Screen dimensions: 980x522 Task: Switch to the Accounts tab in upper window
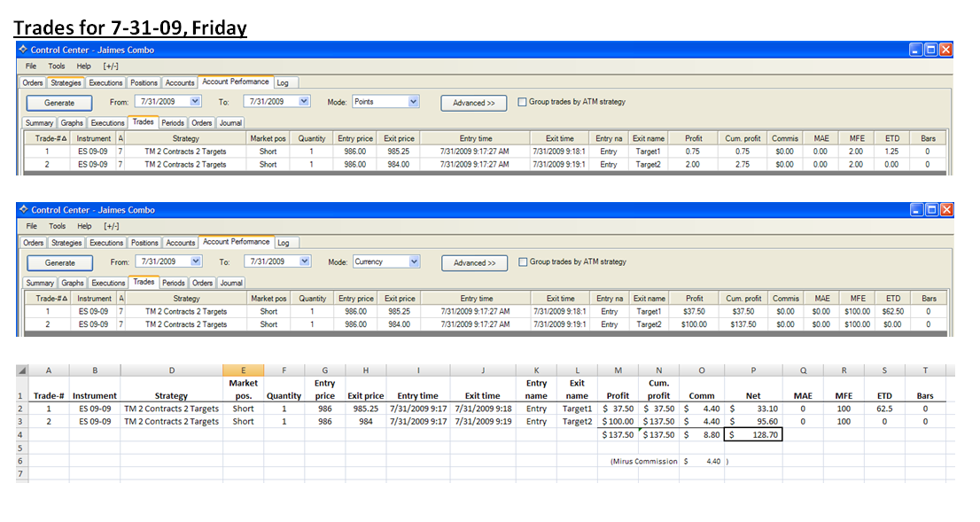point(180,82)
